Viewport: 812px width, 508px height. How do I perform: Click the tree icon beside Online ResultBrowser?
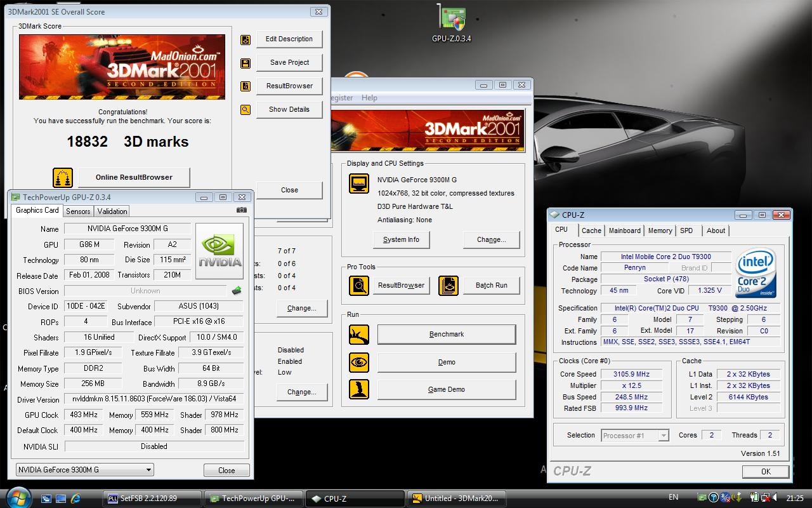click(x=63, y=178)
